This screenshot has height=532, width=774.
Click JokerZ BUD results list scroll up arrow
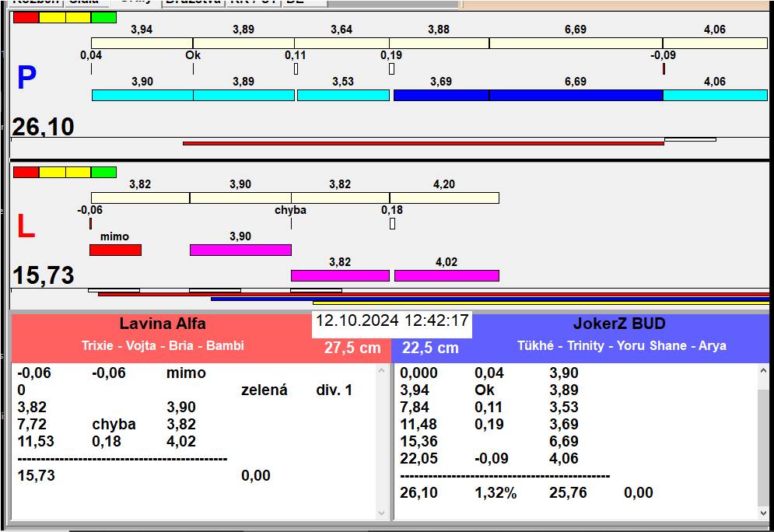click(763, 370)
